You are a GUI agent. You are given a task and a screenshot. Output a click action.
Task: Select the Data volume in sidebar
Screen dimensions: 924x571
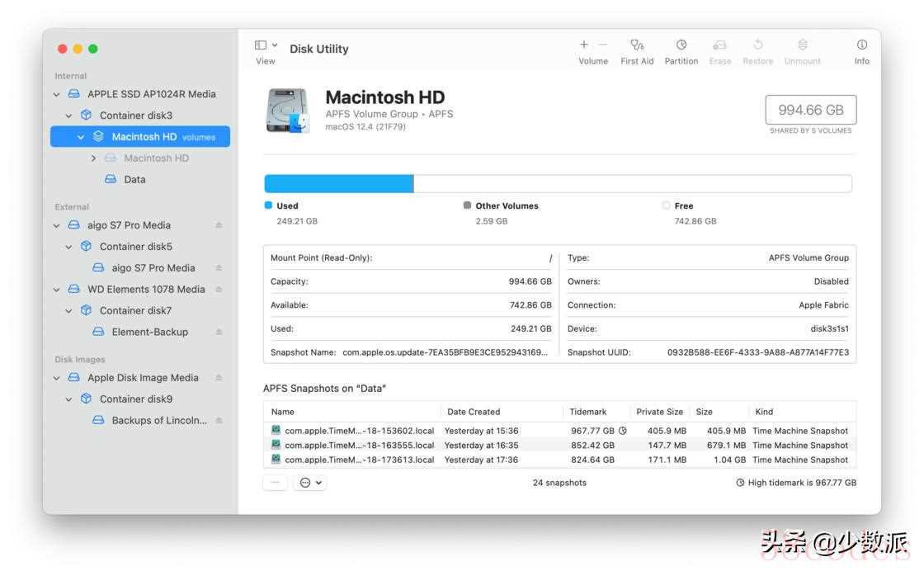[x=134, y=180]
